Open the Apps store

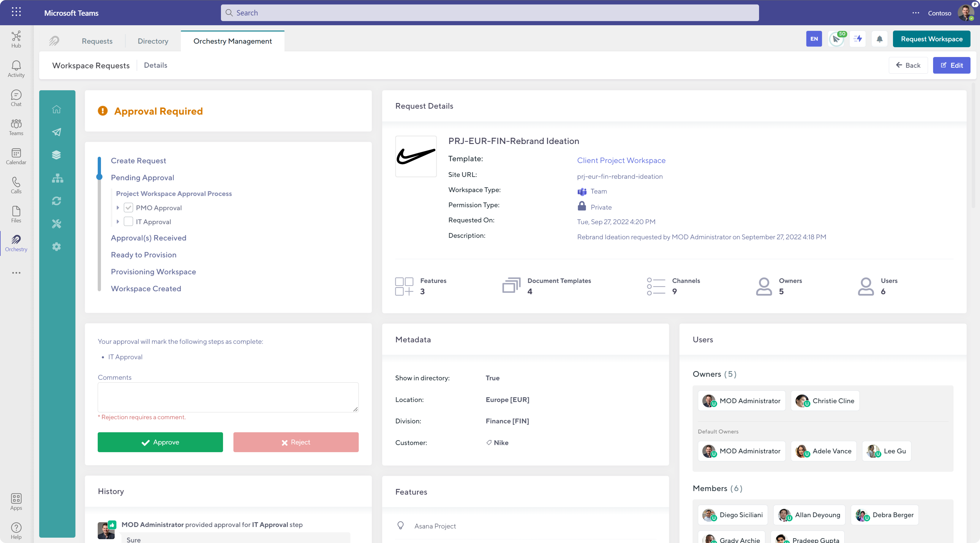[x=16, y=502]
